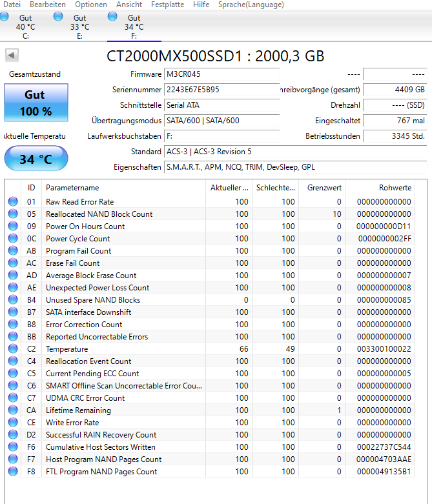This screenshot has height=504, width=432.
Task: Select raw value 00022737C544
Action: 384,447
